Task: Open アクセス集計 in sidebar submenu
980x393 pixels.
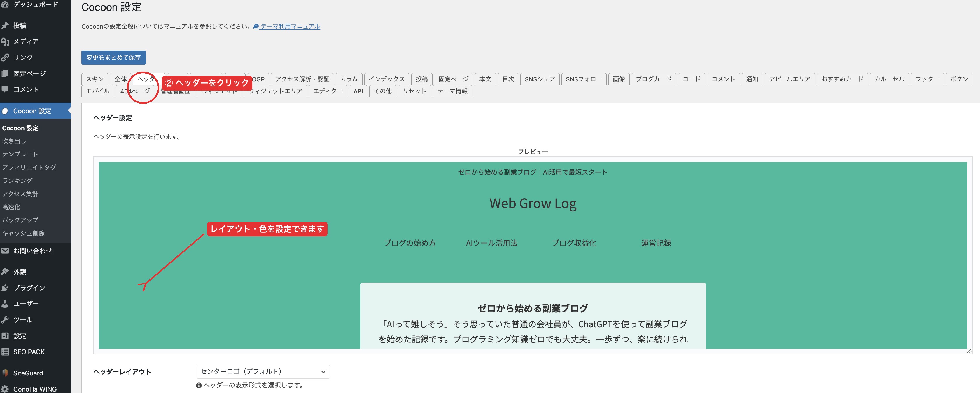Action: tap(20, 194)
